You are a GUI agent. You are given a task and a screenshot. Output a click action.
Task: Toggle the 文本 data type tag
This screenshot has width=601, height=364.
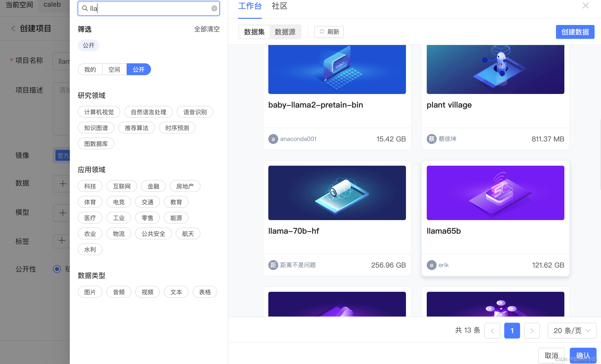tap(176, 292)
